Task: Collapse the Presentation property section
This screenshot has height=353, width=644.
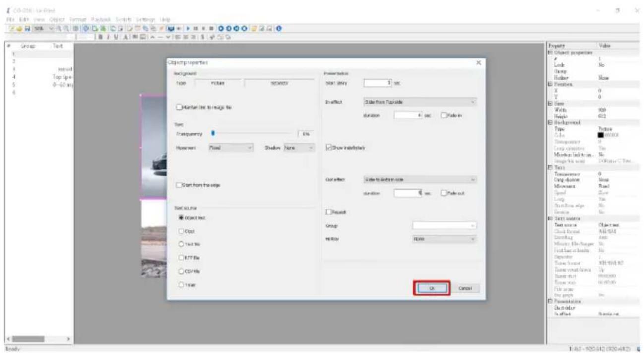Action: (x=550, y=301)
